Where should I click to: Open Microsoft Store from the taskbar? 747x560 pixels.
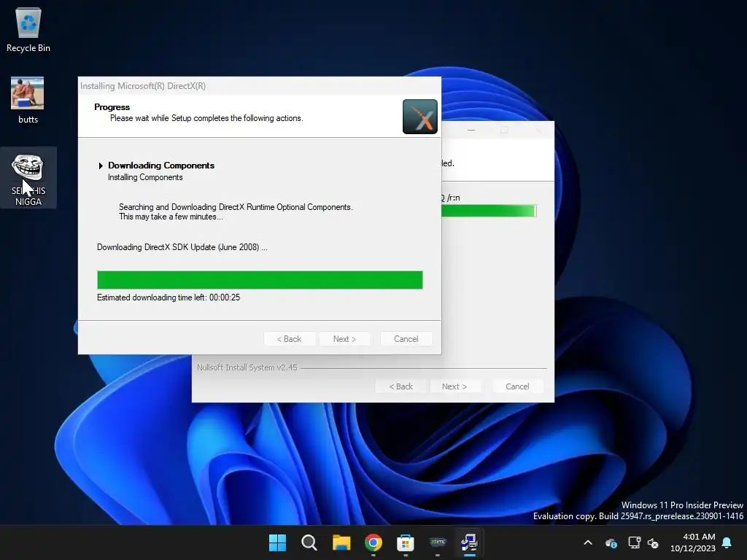click(x=406, y=542)
